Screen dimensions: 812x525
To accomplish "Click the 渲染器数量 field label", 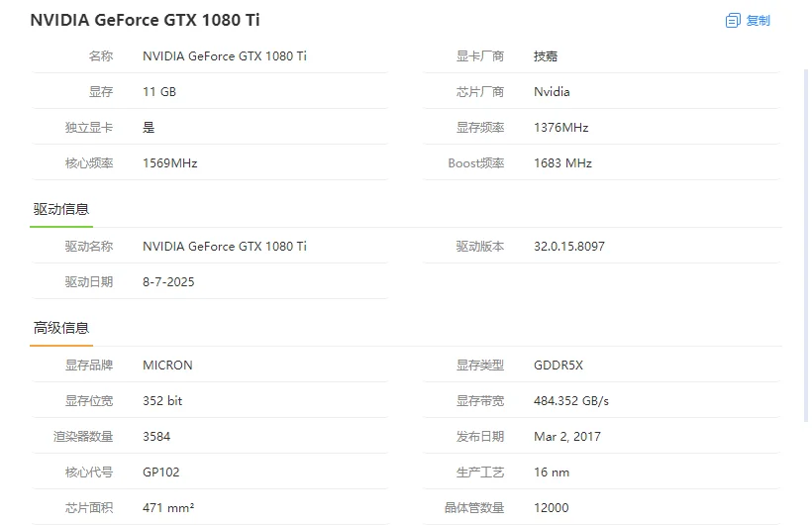I will (x=83, y=437).
